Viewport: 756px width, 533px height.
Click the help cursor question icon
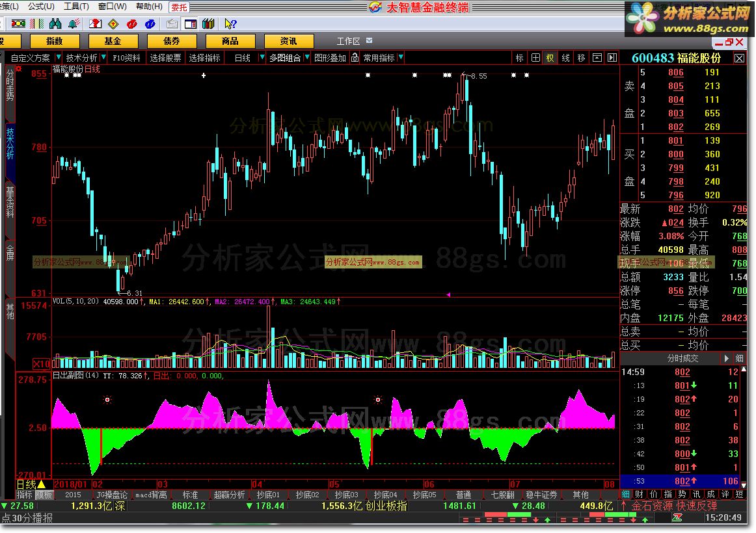[230, 23]
